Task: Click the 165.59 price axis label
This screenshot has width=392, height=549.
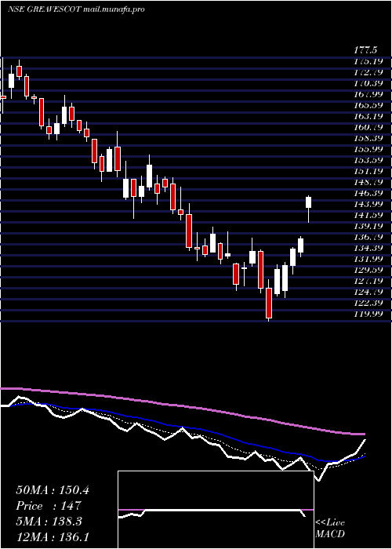Action: 368,105
